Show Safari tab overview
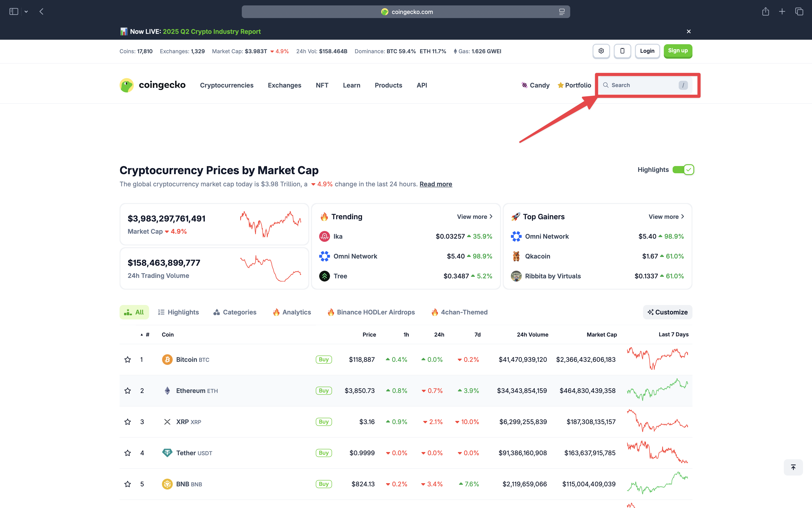 click(x=799, y=12)
